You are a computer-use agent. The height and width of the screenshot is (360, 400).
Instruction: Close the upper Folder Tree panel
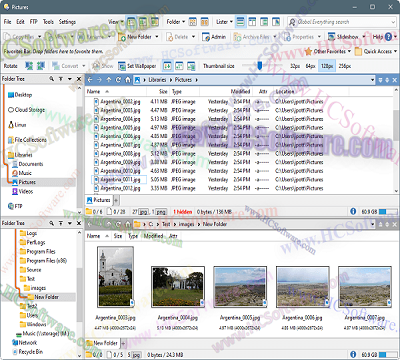tap(79, 79)
